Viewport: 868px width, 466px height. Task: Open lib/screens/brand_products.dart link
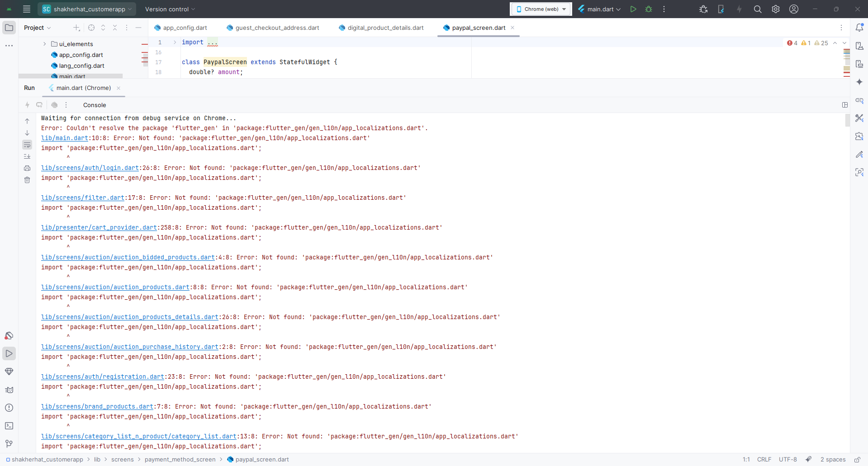click(x=97, y=406)
